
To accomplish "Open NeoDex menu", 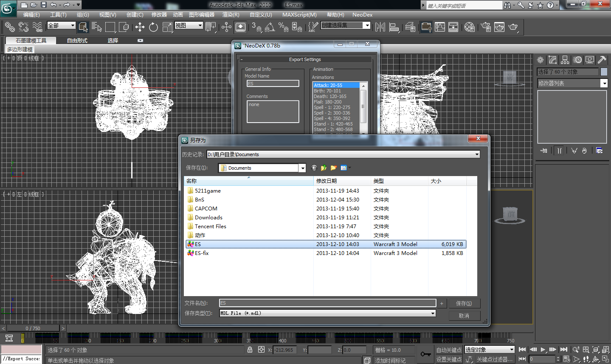I will [362, 15].
